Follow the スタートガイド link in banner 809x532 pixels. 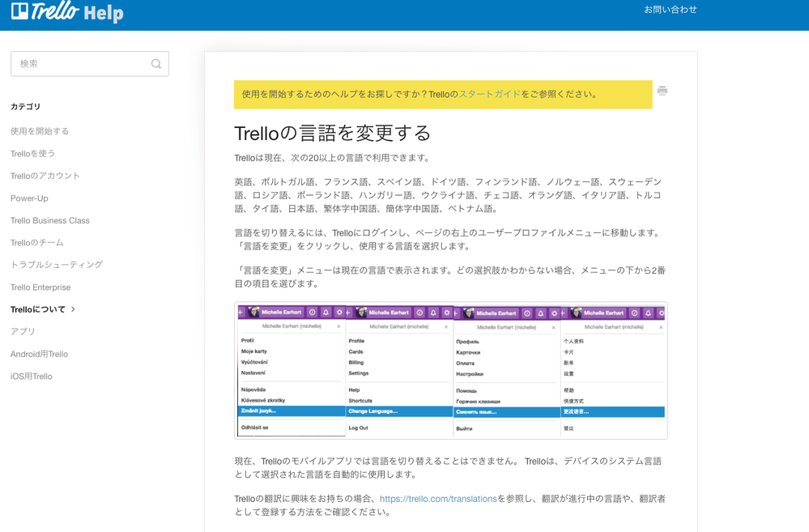490,95
